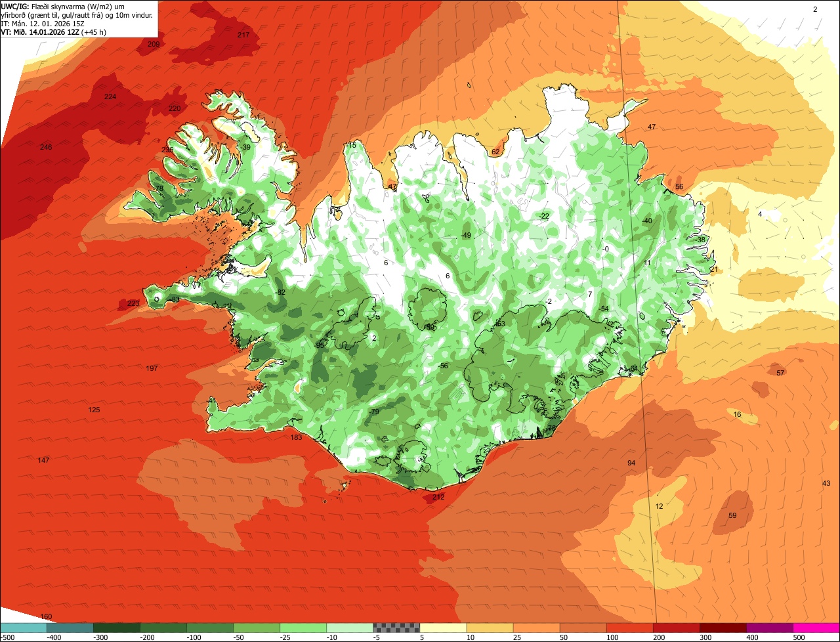
Task: Click the init time 'IT: Mán. 12. 01. 2026 15Z'
Action: 42,23
